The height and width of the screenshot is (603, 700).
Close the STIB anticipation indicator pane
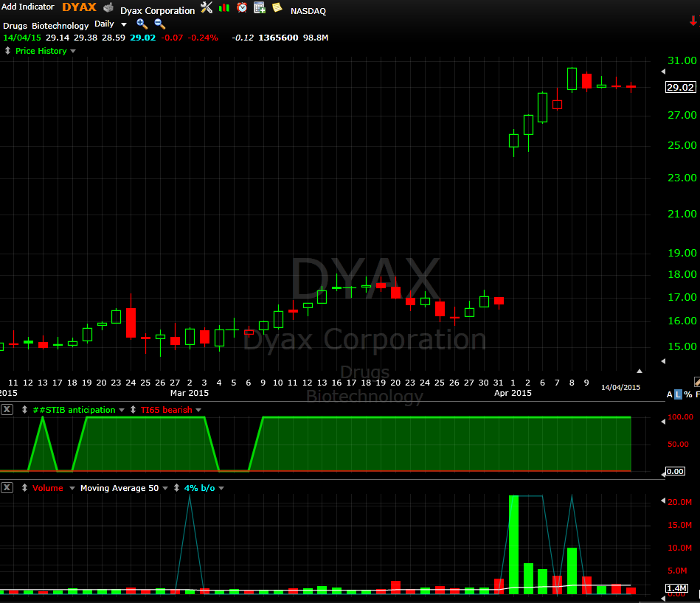(7, 409)
